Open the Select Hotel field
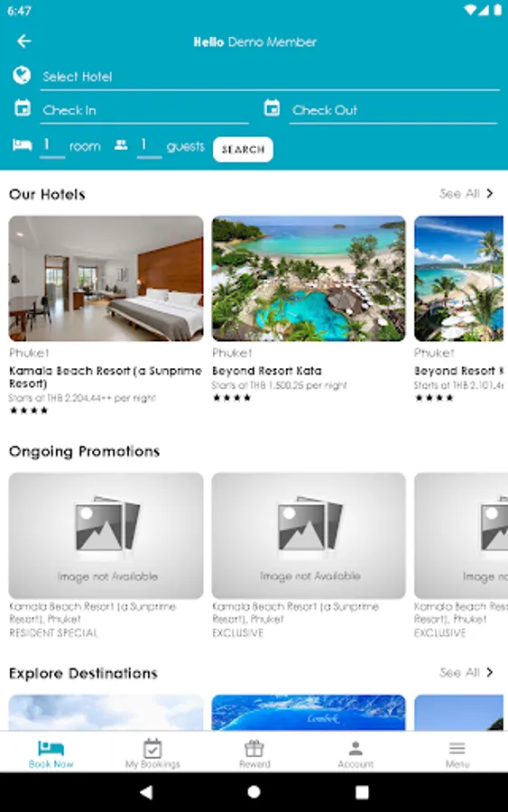 (270, 78)
